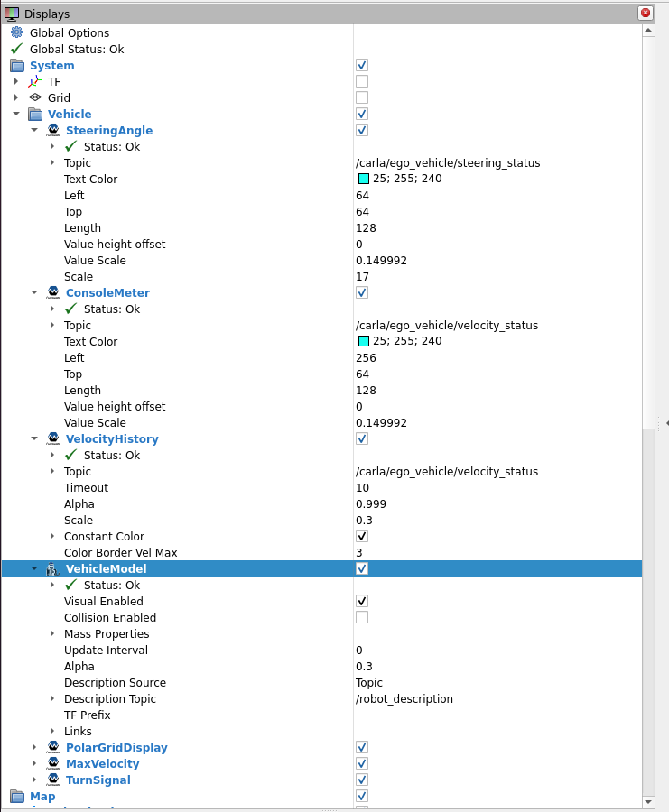
Task: Click the VehicleModel robot icon
Action: 53,568
